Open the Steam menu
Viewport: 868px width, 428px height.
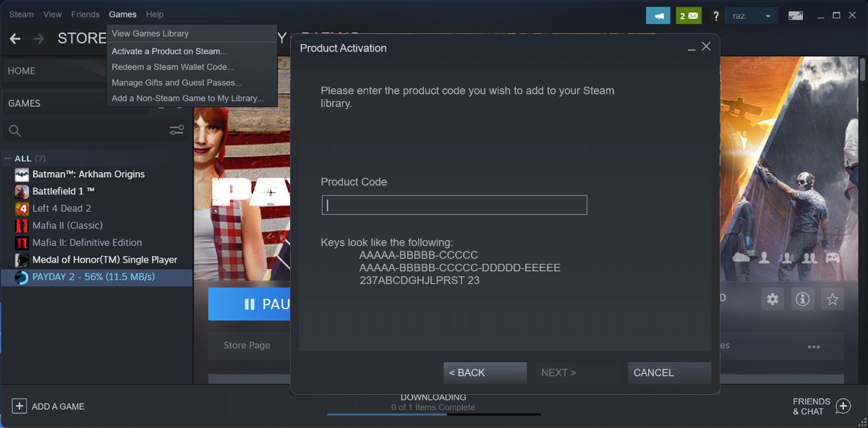[21, 14]
